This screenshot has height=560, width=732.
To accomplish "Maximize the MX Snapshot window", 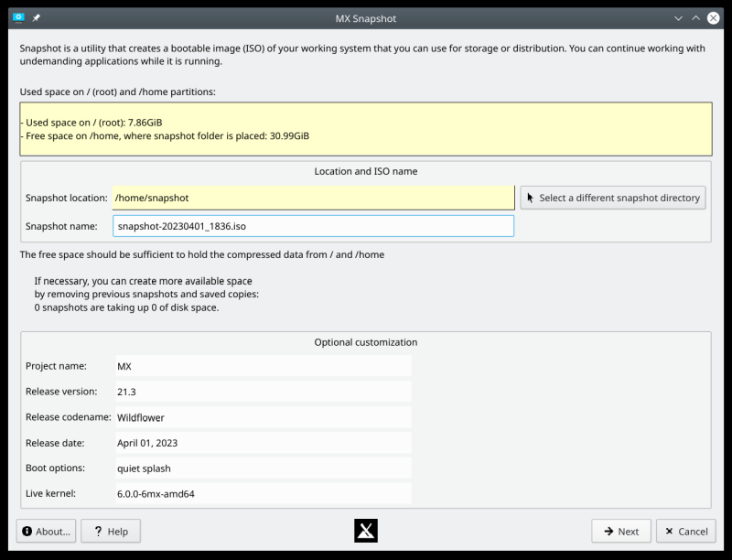I will pyautogui.click(x=695, y=17).
